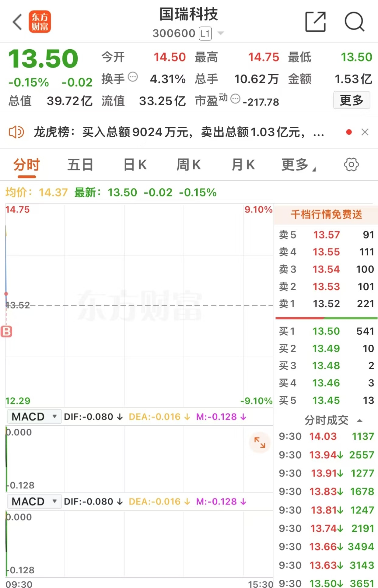Tap the B marker on chart
This screenshot has height=588, width=378.
coord(6,332)
